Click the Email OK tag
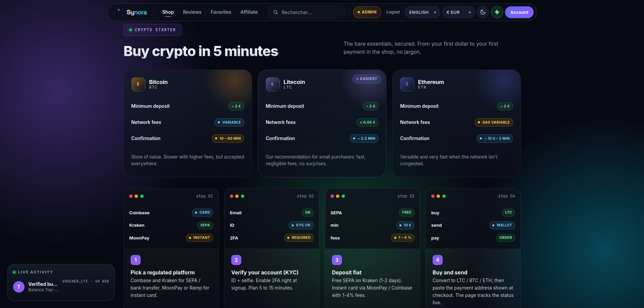The height and width of the screenshot is (308, 644). [x=308, y=213]
